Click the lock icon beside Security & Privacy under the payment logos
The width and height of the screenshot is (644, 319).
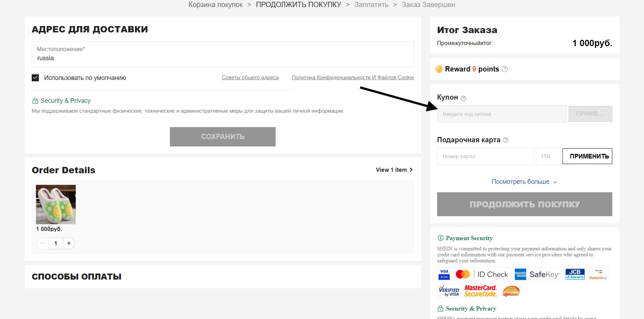tap(440, 309)
